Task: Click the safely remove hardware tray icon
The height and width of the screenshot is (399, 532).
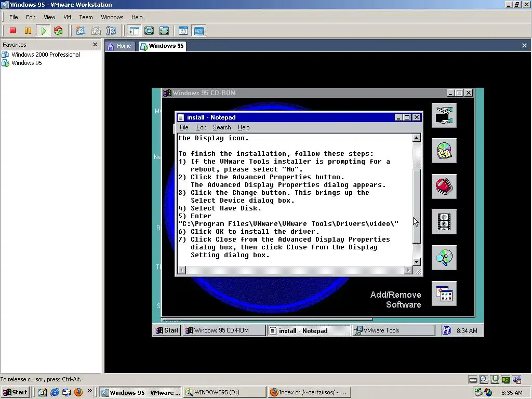Action: tap(478, 393)
